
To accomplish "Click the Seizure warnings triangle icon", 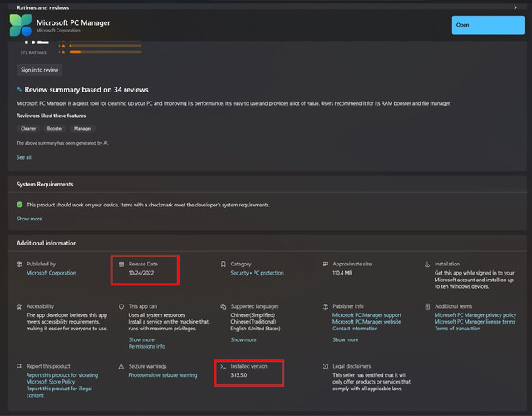I will pyautogui.click(x=121, y=366).
